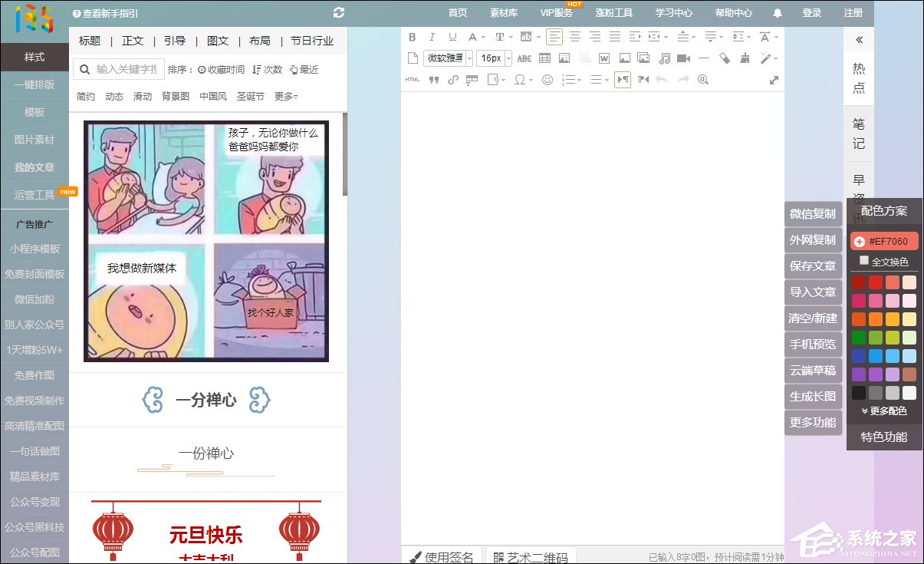Viewport: 924px width, 564px height.
Task: Insert an emoji using the smiley icon
Action: 547,79
